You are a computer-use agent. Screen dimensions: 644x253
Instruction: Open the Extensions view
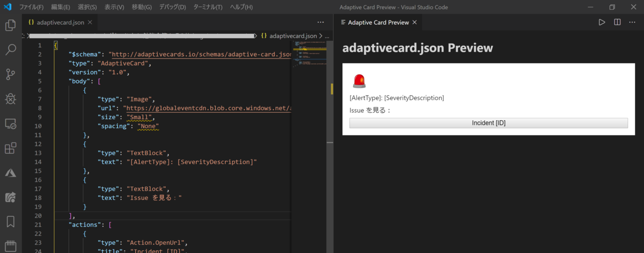(10, 148)
